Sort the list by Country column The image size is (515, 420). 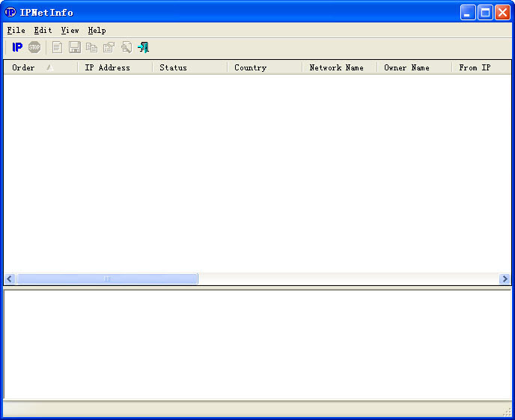click(x=250, y=67)
